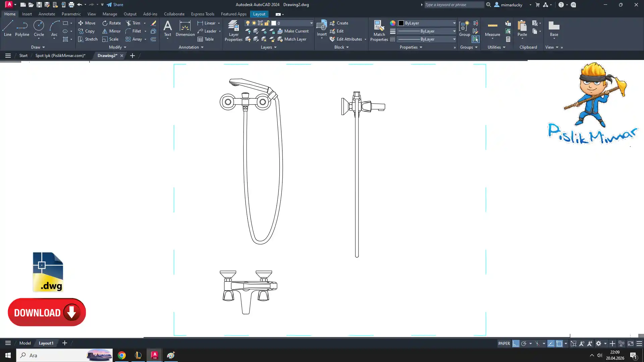Toggle ortho mode in status bar
Viewport: 644px width, 362px height.
(516, 344)
